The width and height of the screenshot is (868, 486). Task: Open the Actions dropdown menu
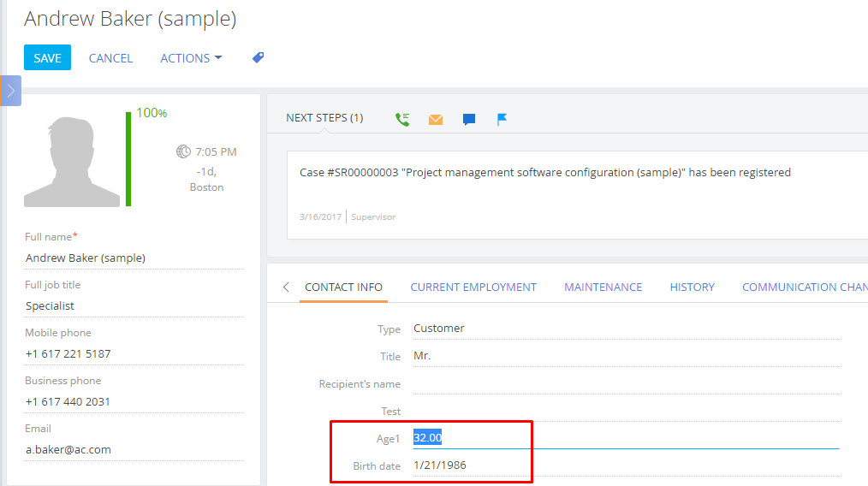(x=191, y=58)
